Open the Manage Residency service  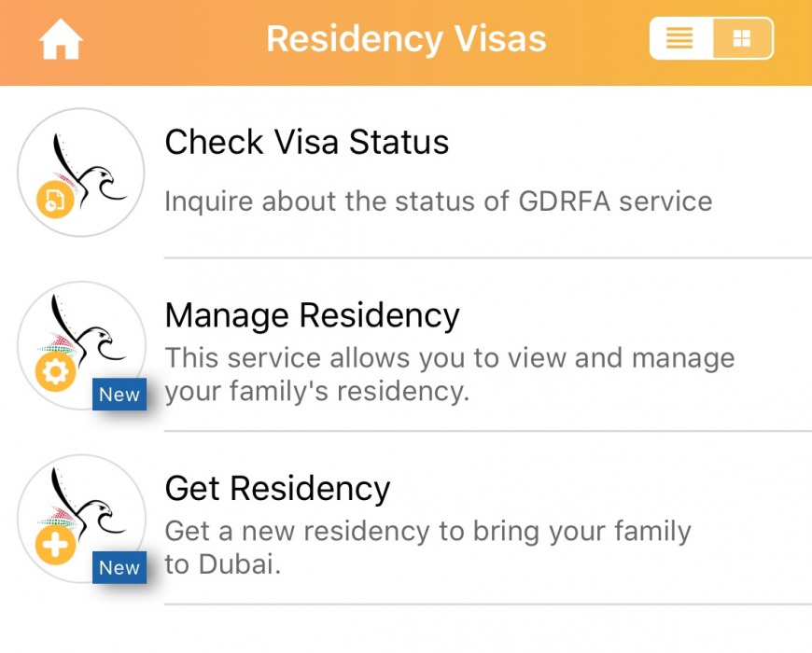[312, 315]
